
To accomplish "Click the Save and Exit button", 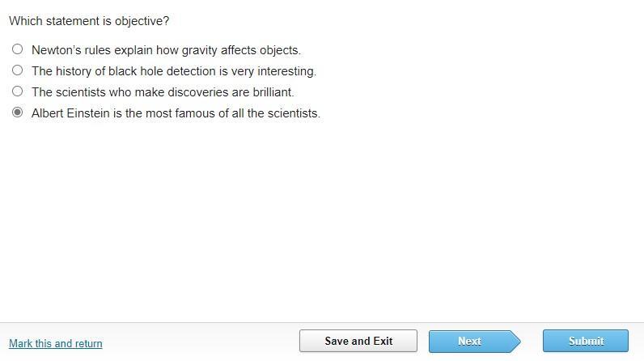I will tap(358, 341).
